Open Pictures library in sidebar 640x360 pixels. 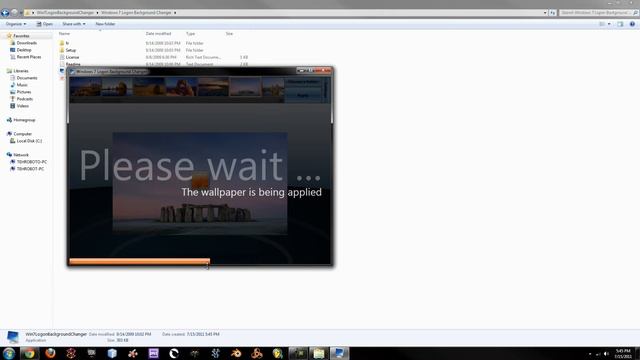click(x=24, y=92)
